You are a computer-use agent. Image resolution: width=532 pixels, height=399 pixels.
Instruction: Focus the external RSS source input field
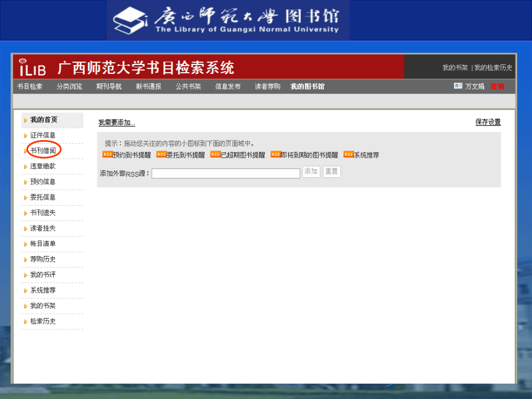pos(226,173)
